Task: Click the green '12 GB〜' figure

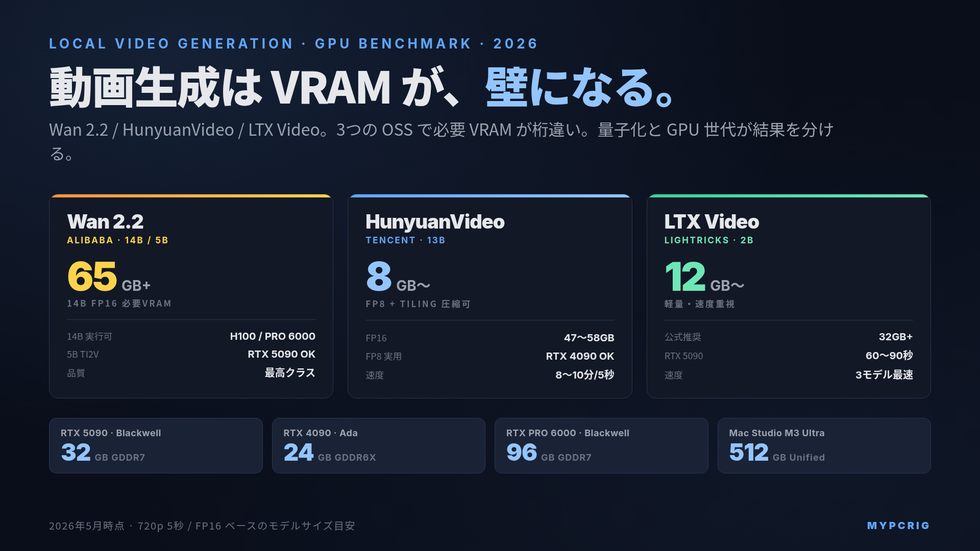Action: [704, 277]
